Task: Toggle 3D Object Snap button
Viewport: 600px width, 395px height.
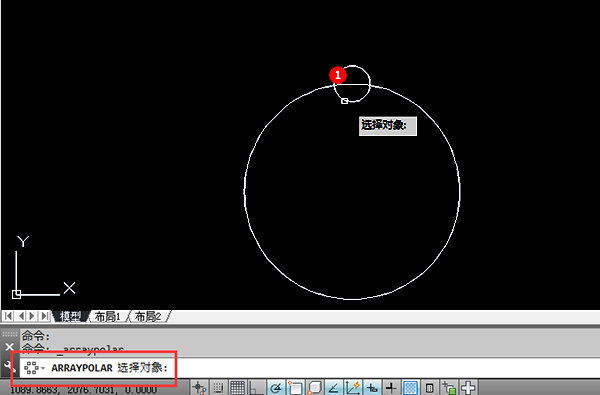Action: point(314,388)
